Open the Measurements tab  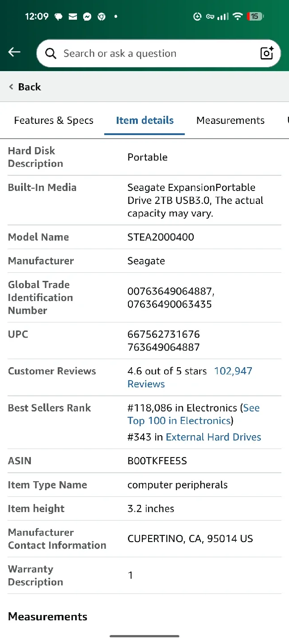[230, 120]
